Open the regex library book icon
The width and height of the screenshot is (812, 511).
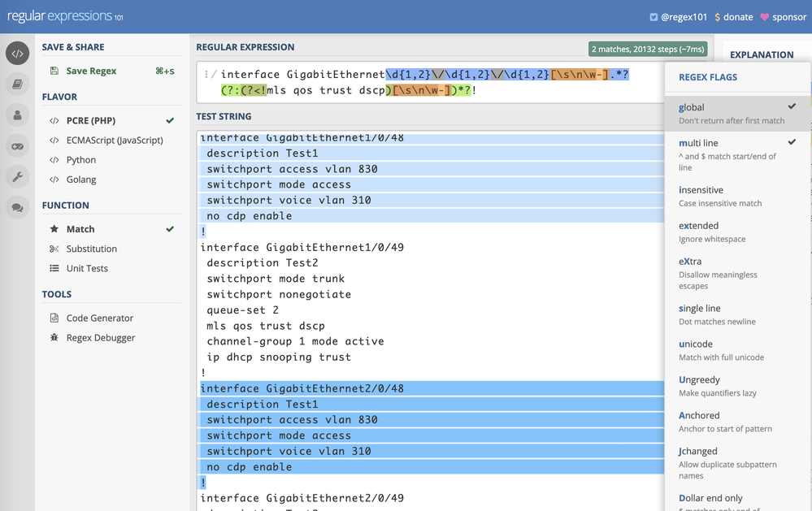click(17, 84)
